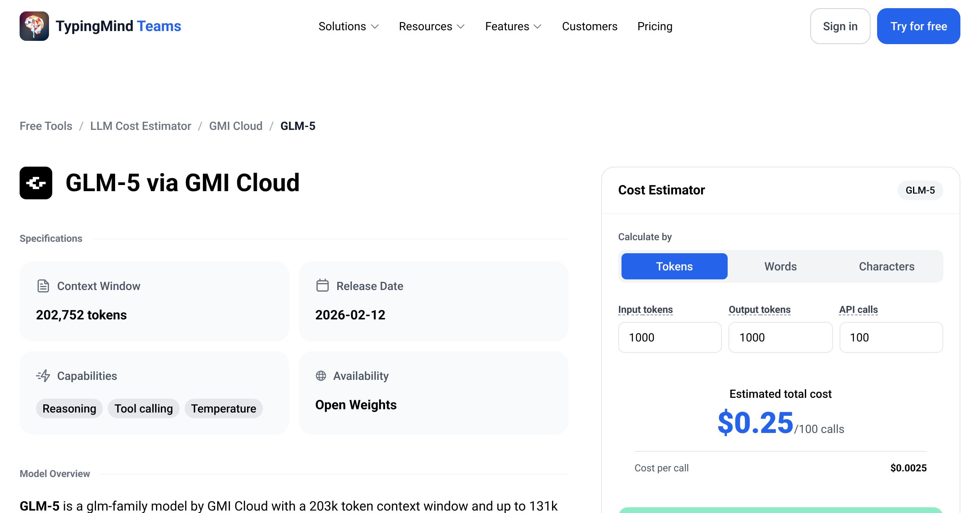This screenshot has height=513, width=980.
Task: Switch calculation to Words
Action: (x=781, y=266)
